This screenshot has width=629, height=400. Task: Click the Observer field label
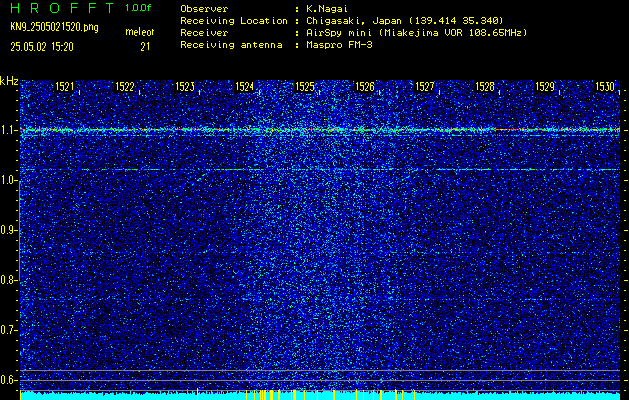tap(204, 8)
